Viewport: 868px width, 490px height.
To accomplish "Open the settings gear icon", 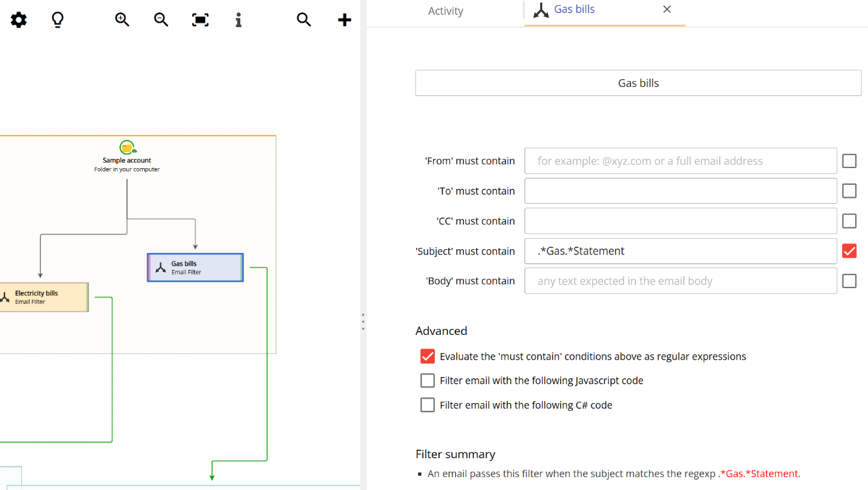I will tap(18, 19).
